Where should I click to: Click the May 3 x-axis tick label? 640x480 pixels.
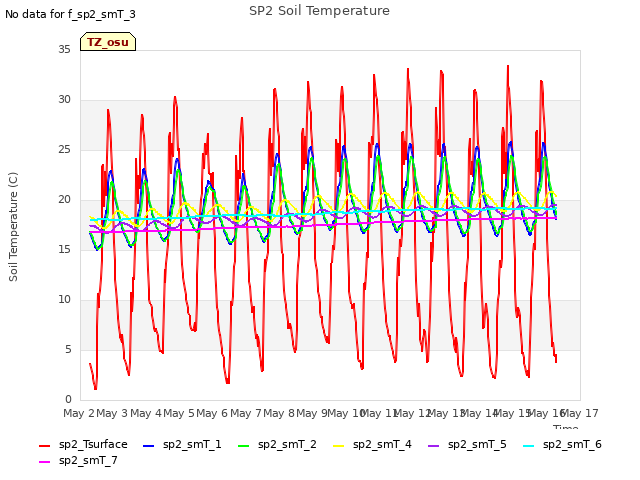tap(112, 413)
